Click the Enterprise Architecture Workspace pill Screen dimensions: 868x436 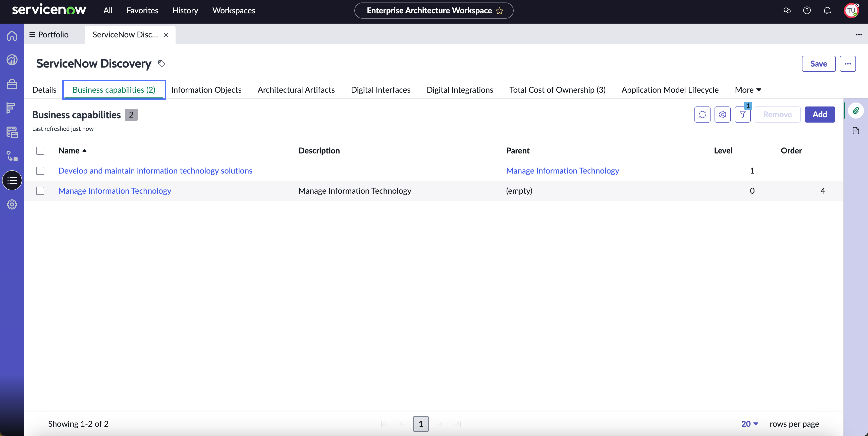(x=434, y=11)
